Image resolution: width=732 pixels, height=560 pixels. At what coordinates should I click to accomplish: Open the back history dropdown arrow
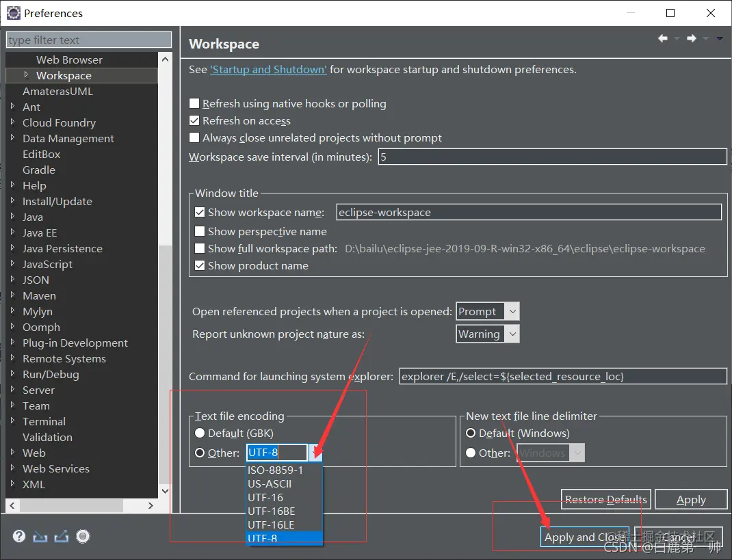tap(677, 39)
